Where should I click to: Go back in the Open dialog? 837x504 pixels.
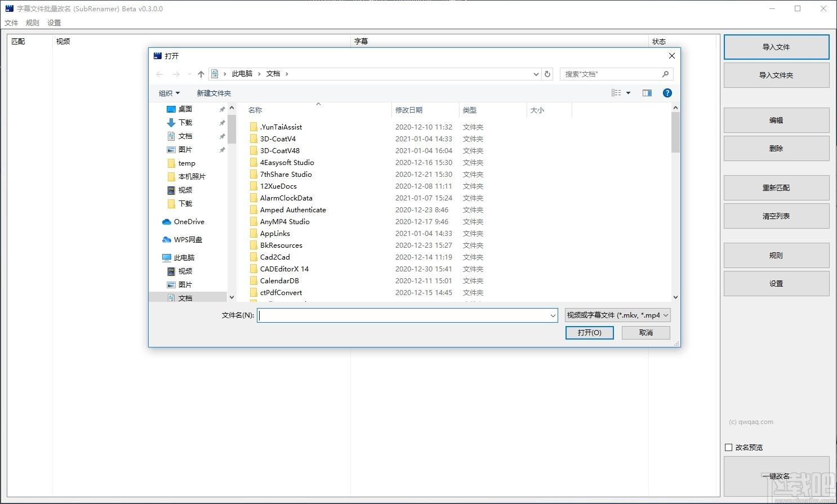click(159, 74)
